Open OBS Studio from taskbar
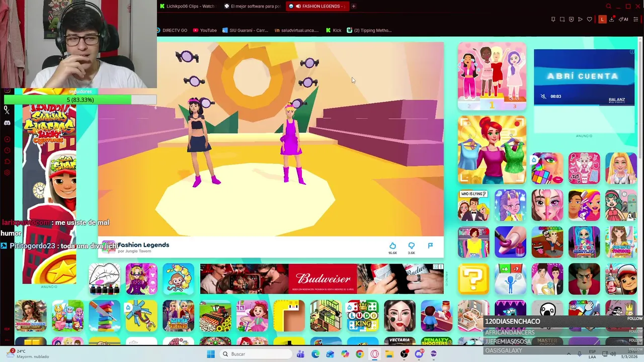The image size is (644, 362). 404,354
